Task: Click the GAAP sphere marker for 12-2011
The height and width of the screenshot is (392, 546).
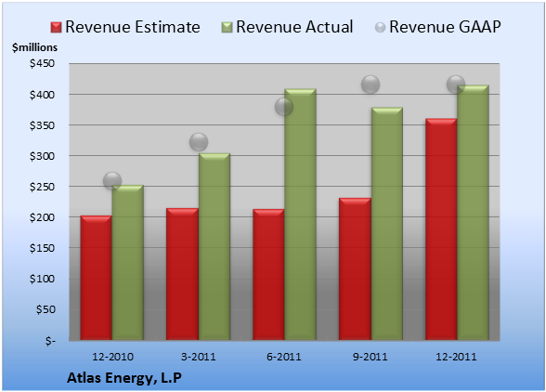Action: coord(456,84)
